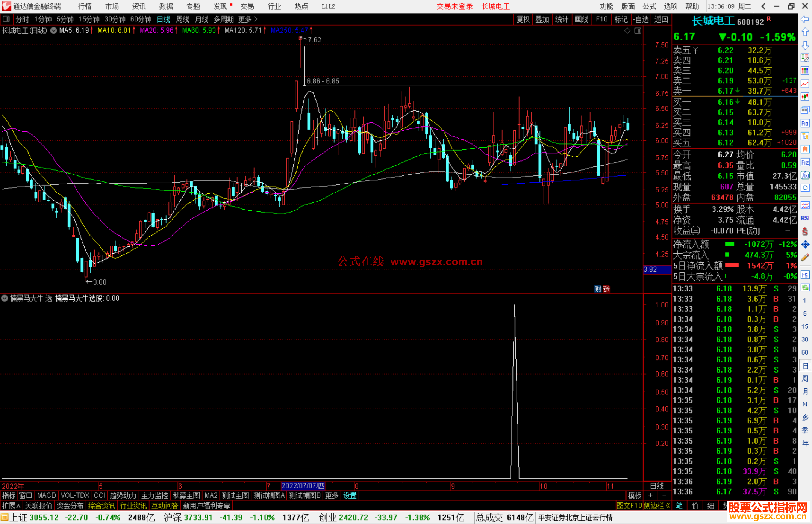Expand the 更多 periods dropdown
Screen dimensions: 812x524
pyautogui.click(x=248, y=19)
